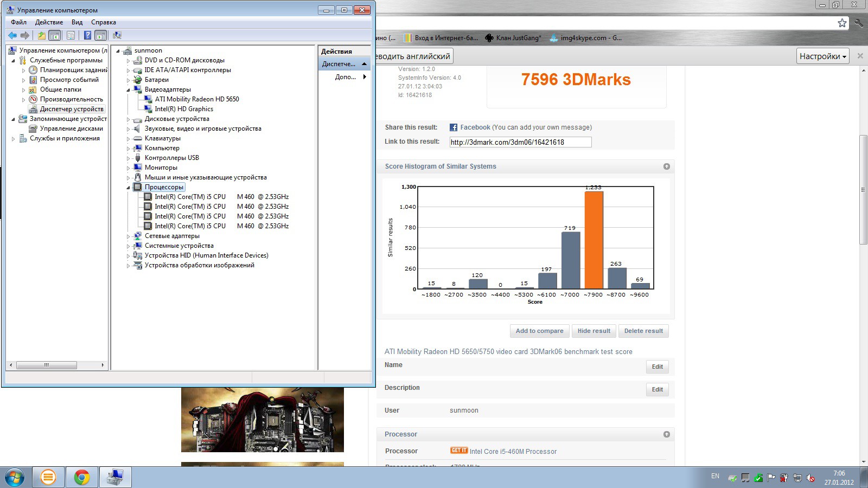Select Планировщик заданий clock icon in console tree
The height and width of the screenshot is (488, 868).
click(x=33, y=70)
